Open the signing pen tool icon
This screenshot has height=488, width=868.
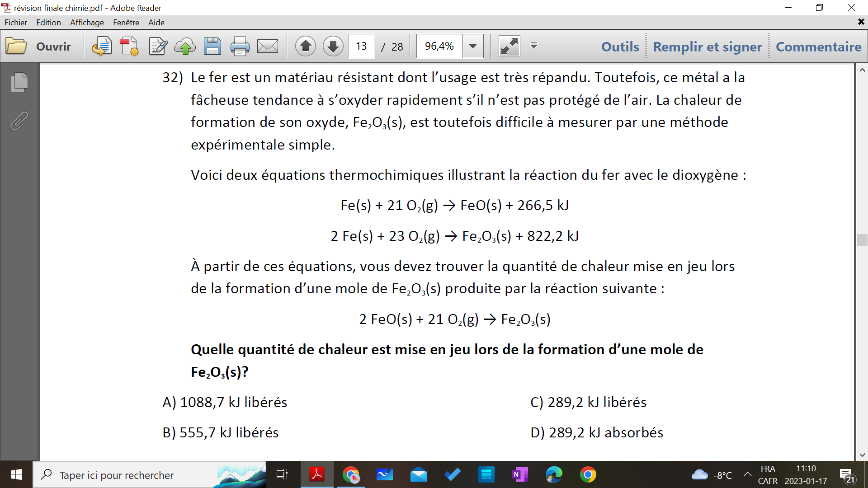pyautogui.click(x=157, y=46)
